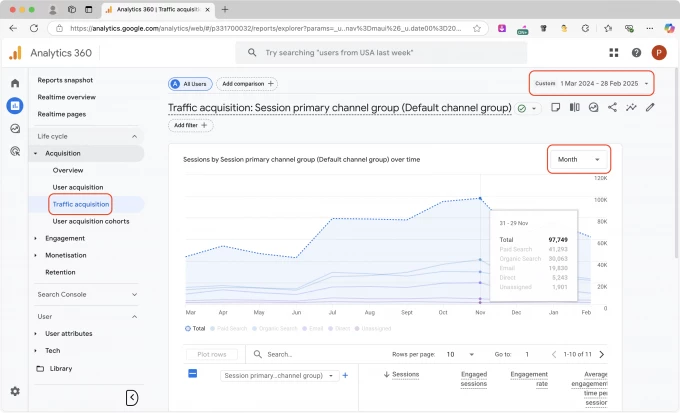680x413 pixels.
Task: Open the Library folder item
Action: (54, 368)
